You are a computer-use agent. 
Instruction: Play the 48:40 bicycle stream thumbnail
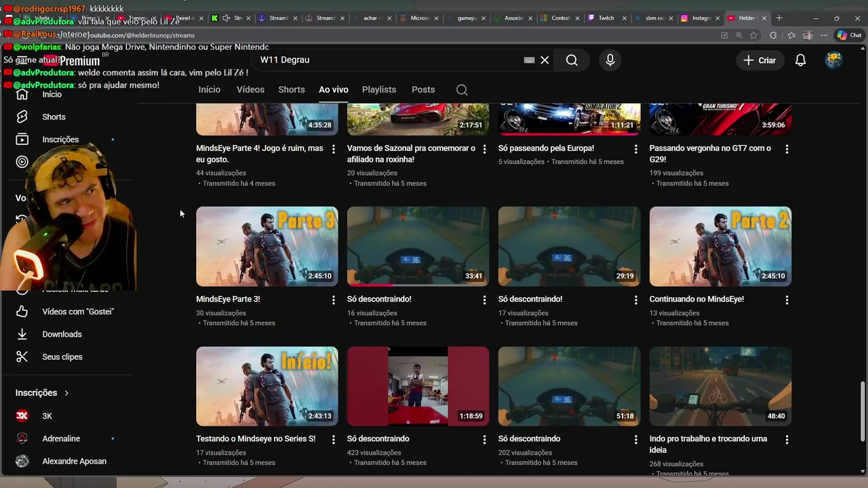point(720,386)
